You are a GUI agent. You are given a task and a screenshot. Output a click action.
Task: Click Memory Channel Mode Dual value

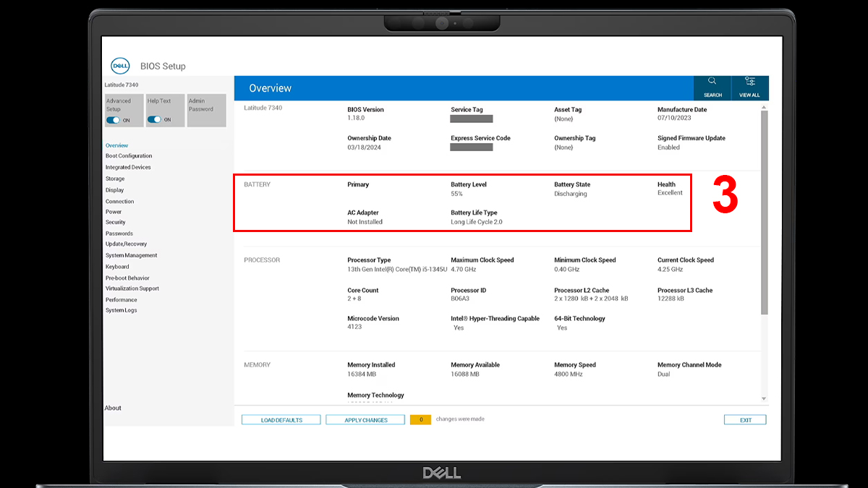click(663, 374)
